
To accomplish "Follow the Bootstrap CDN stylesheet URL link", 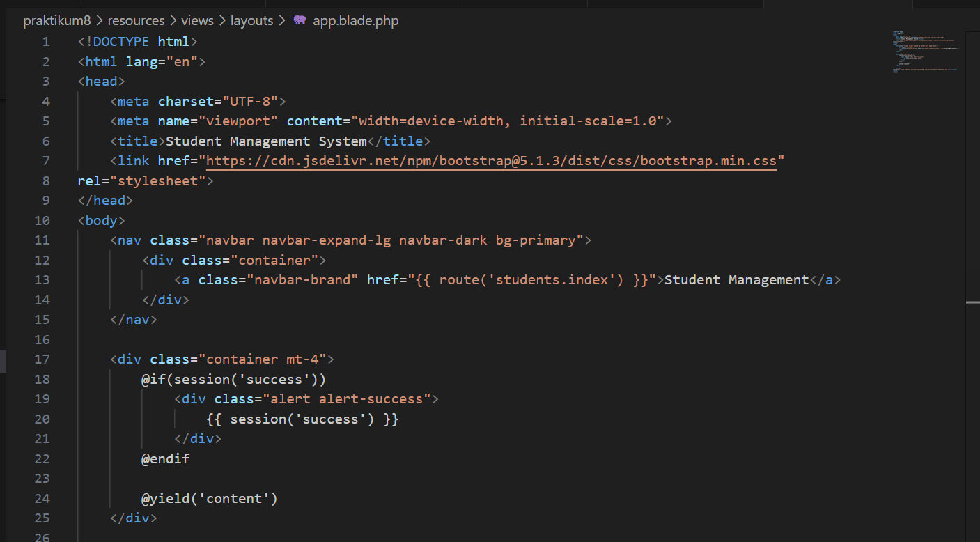I will coord(491,161).
